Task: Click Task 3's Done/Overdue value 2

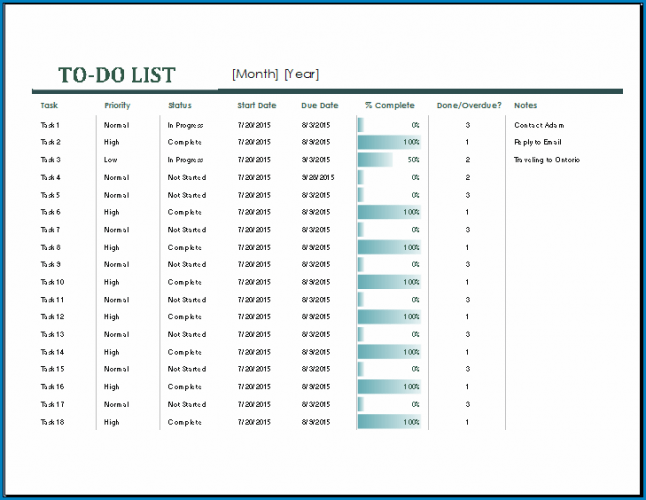Action: 468,160
